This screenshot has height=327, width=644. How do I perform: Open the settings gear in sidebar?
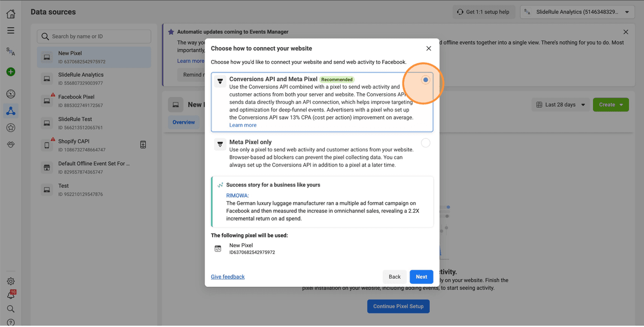point(11,281)
